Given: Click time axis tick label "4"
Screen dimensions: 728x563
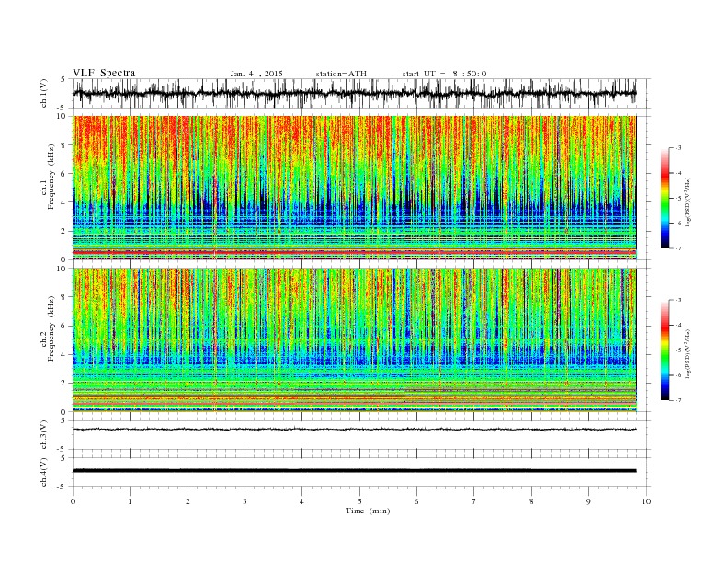Looking at the screenshot, I should point(301,501).
